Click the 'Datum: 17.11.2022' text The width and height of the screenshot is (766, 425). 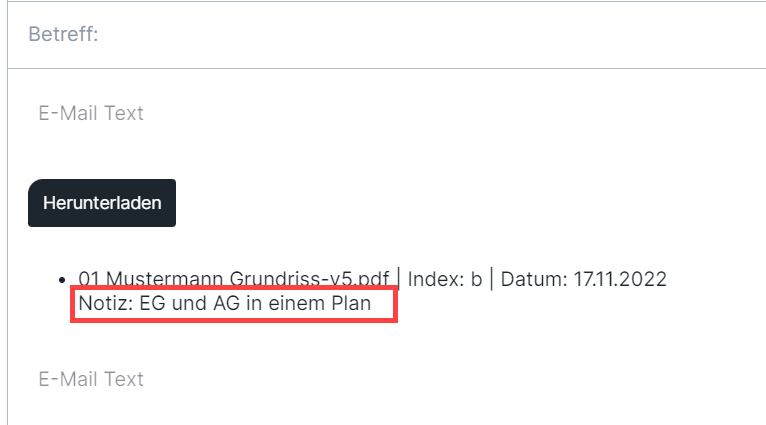coord(583,279)
